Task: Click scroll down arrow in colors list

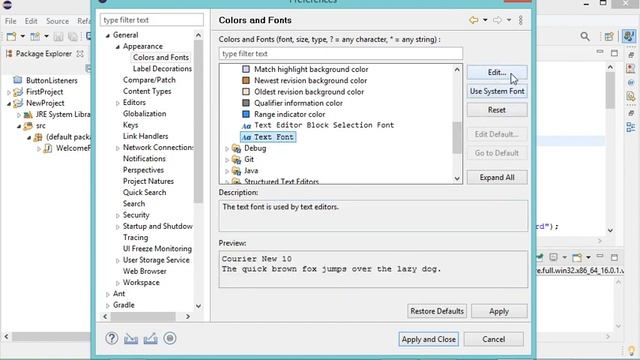Action: 457,178
